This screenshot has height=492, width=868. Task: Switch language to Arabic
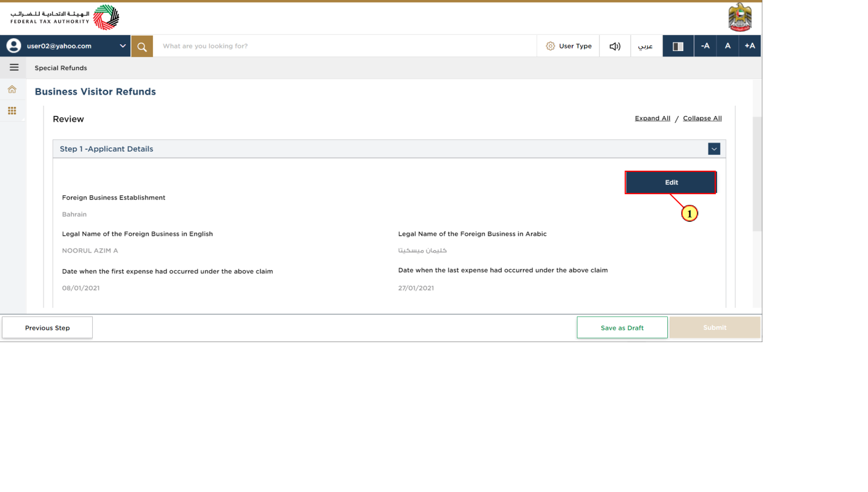645,46
